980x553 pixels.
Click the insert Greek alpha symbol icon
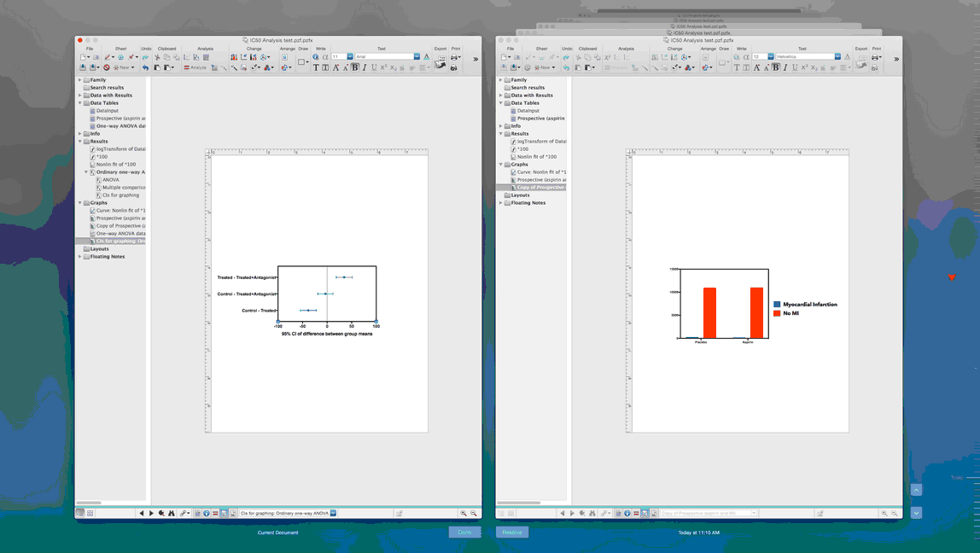click(x=324, y=57)
